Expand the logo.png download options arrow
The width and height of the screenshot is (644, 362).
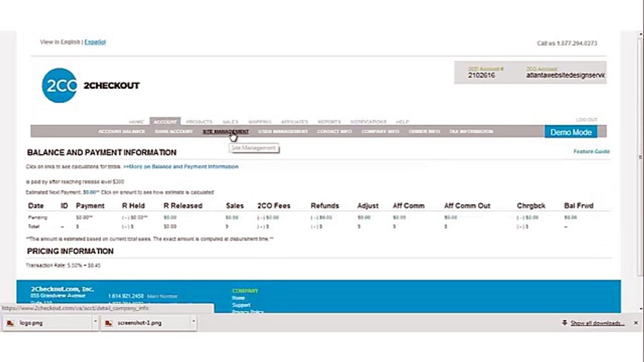click(95, 322)
